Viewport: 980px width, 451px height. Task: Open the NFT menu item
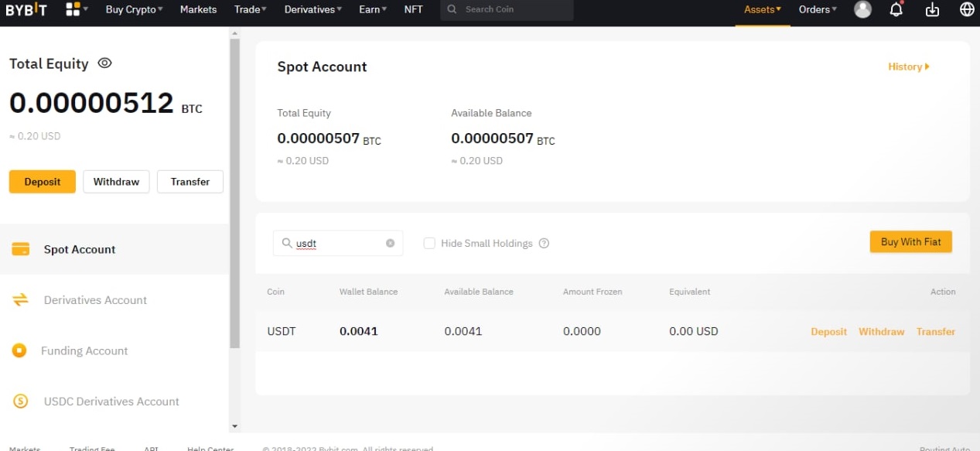(x=413, y=9)
